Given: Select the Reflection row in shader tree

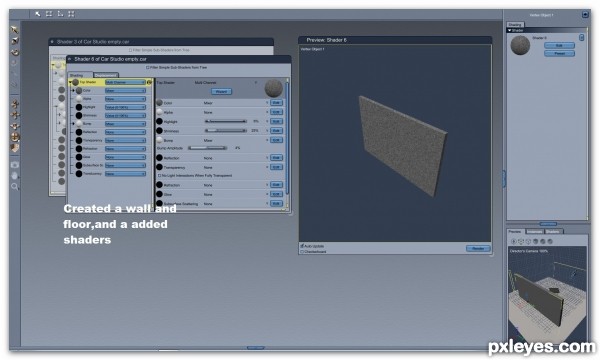Looking at the screenshot, I should tap(110, 132).
